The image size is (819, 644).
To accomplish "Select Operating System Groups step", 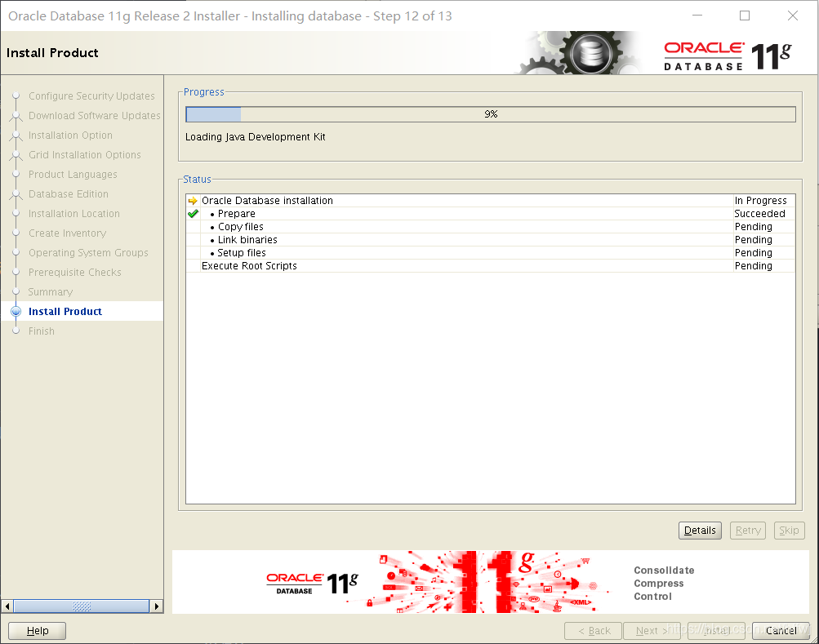I will point(88,252).
